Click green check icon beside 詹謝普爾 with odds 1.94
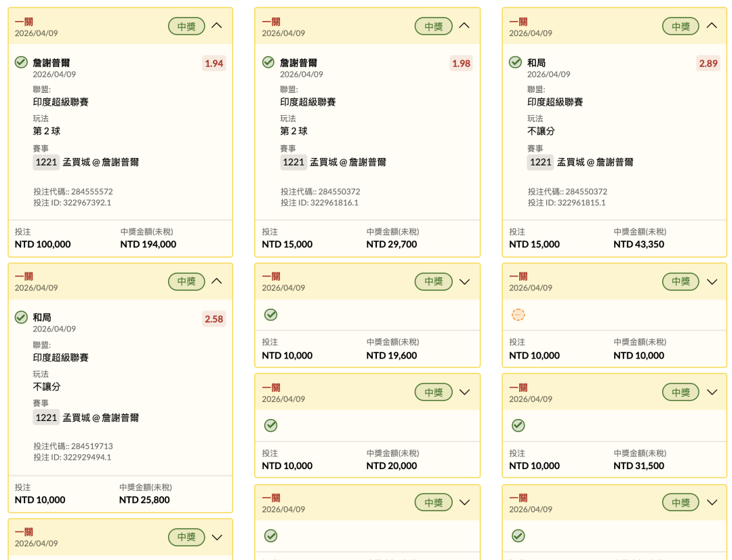The width and height of the screenshot is (732, 560). (21, 62)
